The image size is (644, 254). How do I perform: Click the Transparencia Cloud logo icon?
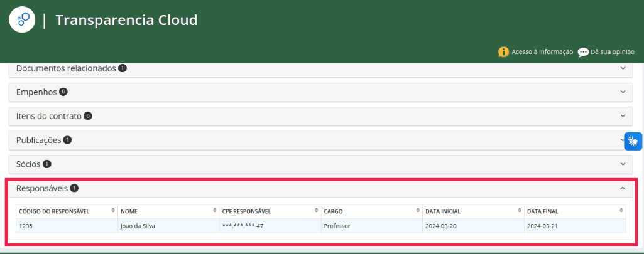[x=22, y=19]
